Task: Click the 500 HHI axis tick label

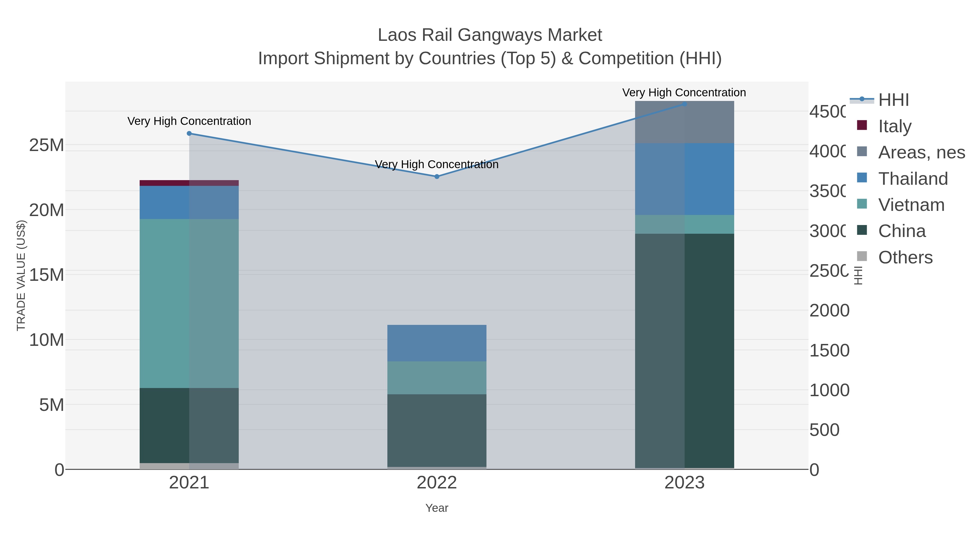Action: tap(824, 430)
